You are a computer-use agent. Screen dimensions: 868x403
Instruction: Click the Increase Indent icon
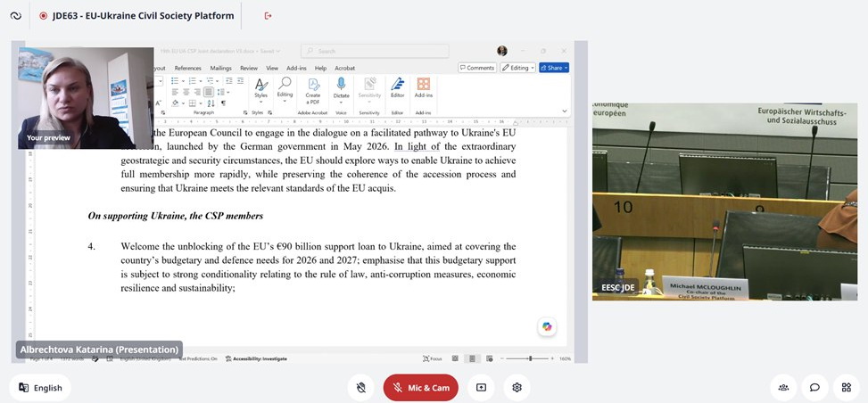coord(240,81)
